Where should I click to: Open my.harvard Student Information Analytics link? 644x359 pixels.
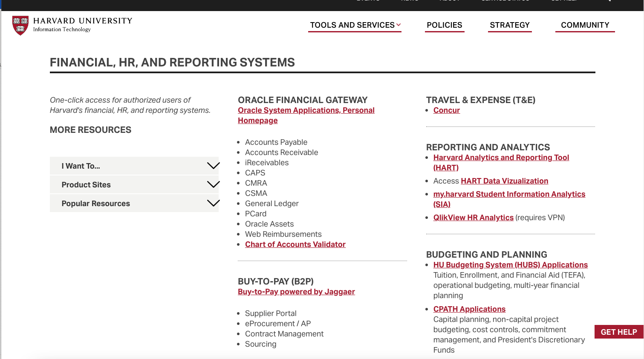[x=509, y=199]
